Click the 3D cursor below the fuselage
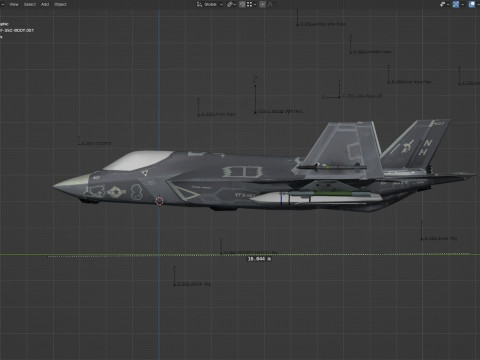Viewport: 480px width, 360px height. tap(159, 201)
